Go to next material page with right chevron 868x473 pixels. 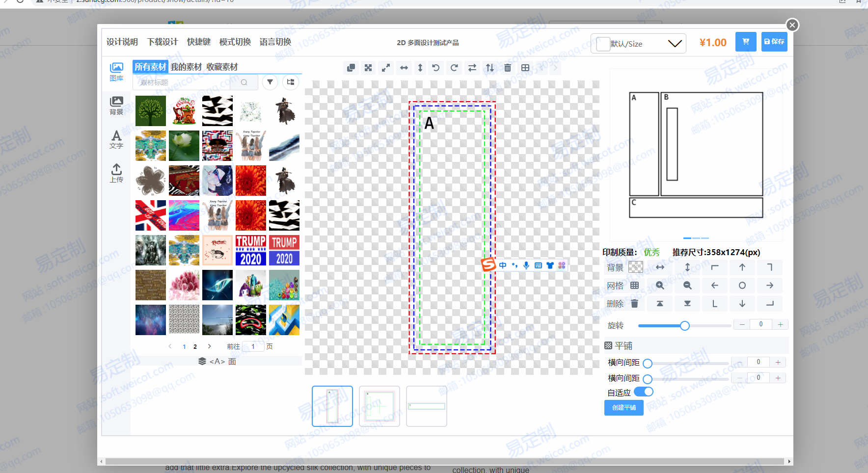tap(210, 346)
